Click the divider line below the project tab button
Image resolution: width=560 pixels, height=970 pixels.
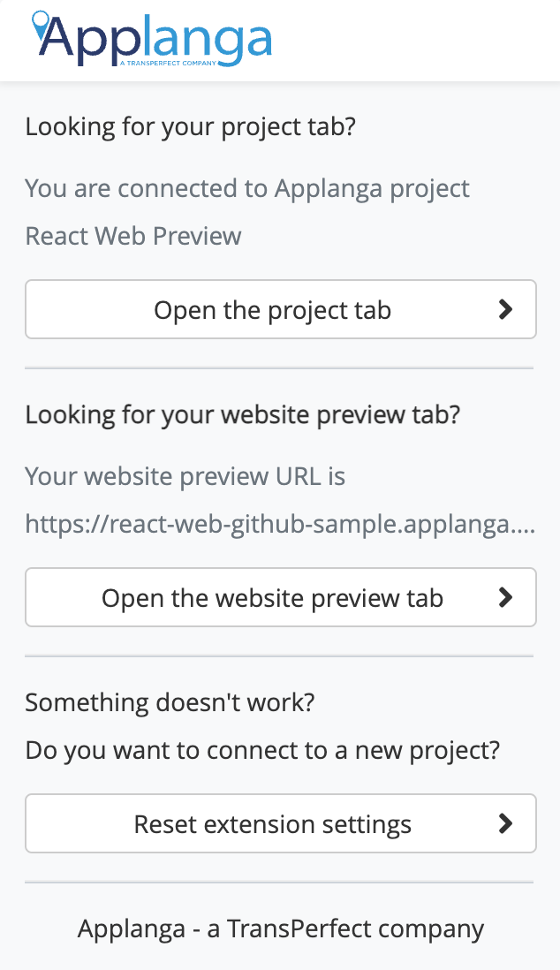[x=279, y=368]
